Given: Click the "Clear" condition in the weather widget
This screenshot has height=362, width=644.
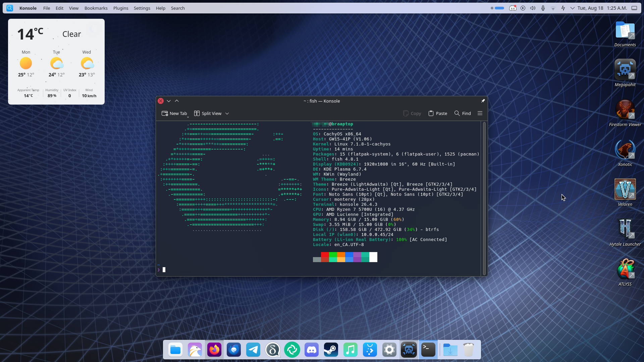Looking at the screenshot, I should 71,34.
